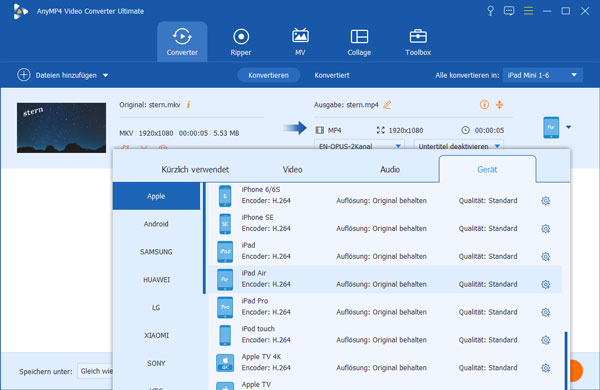600x390 pixels.
Task: Open the Untertitel deaktivieren subtitle dropdown
Action: 458,146
